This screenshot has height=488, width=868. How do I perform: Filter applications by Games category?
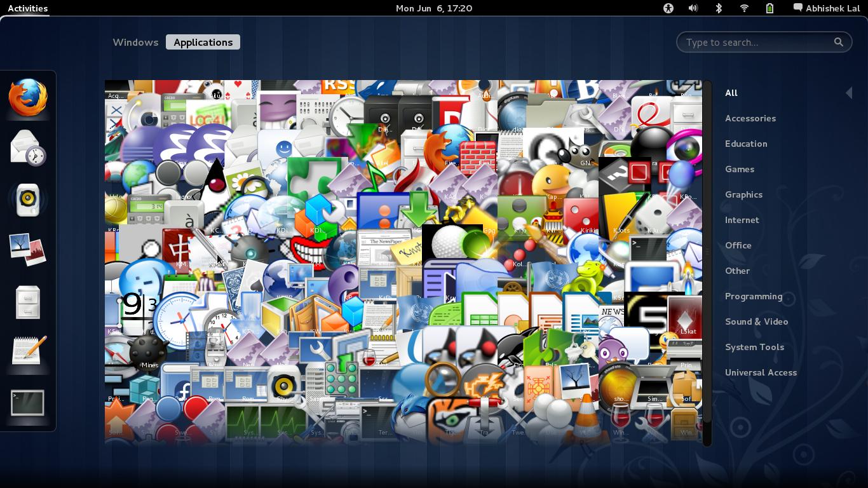pos(740,169)
